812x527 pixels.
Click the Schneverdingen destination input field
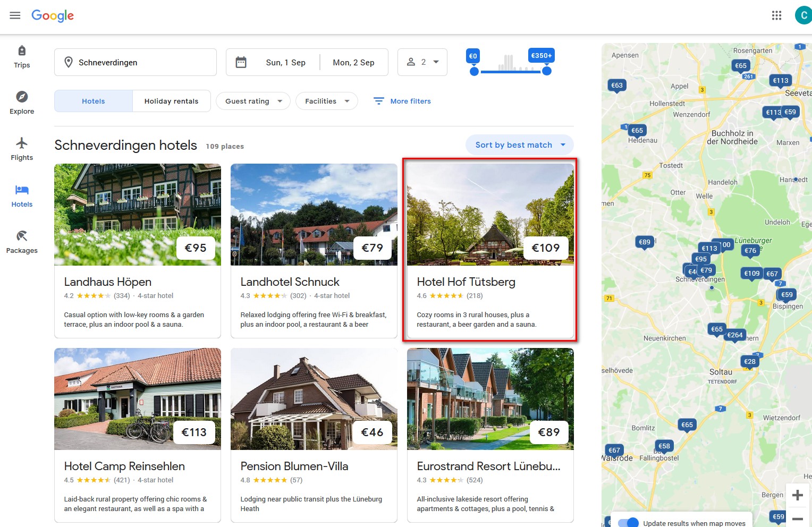click(136, 62)
